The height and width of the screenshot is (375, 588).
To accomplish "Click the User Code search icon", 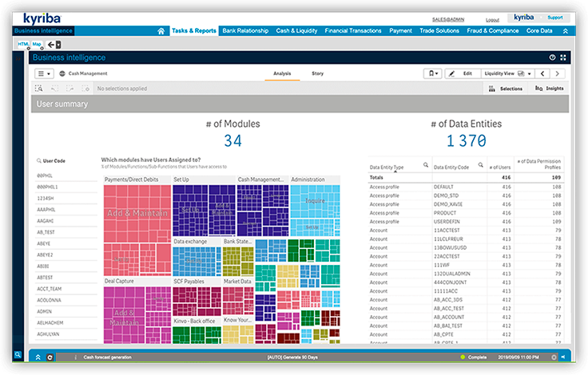I will coord(39,160).
